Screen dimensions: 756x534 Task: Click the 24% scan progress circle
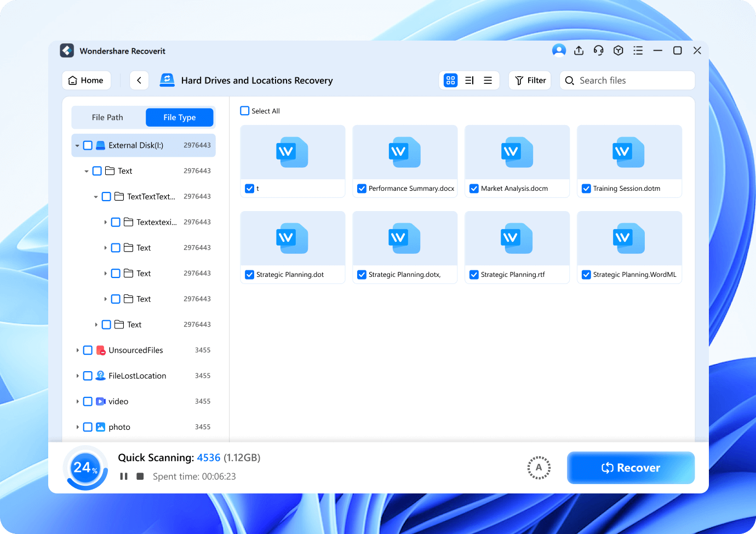[85, 468]
